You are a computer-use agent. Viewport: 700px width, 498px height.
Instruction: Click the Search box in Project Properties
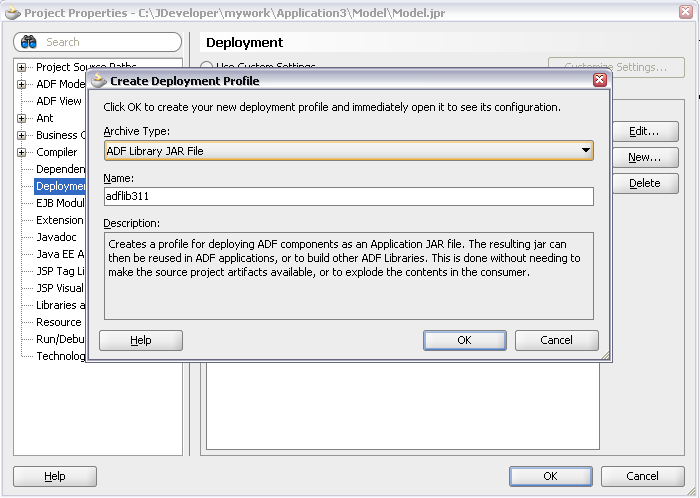108,42
